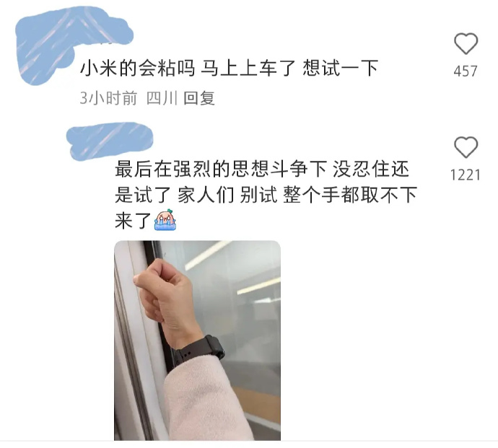Click 回复 to reply to the comment
This screenshot has width=498, height=448.
[x=199, y=98]
